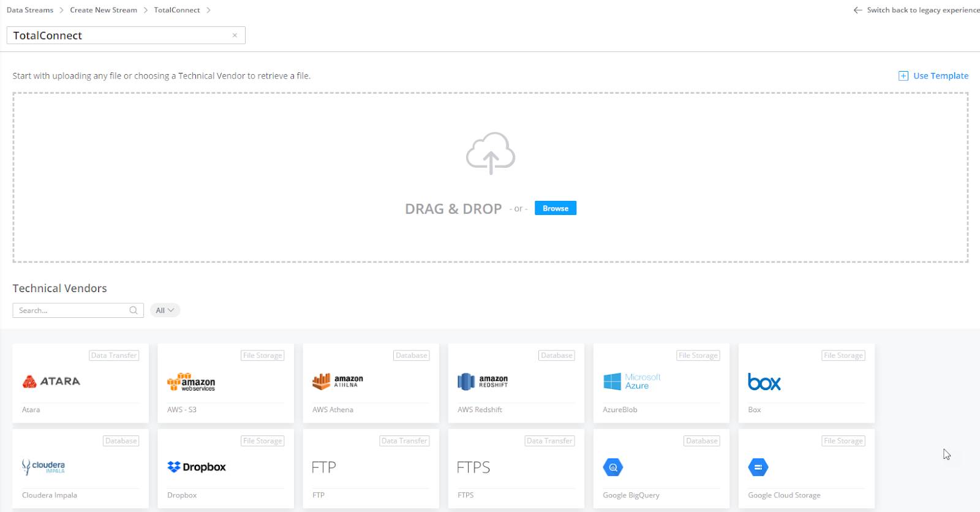Click the AWS Redshift label
Screen dimensions: 980x512
(x=480, y=410)
